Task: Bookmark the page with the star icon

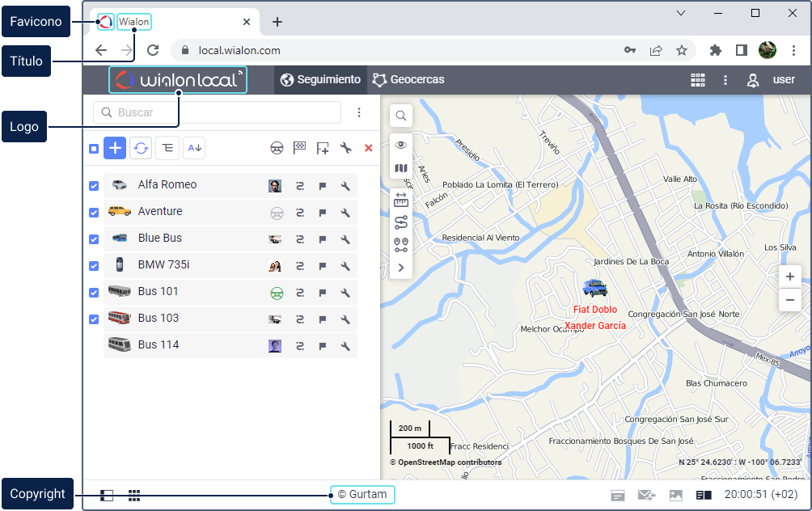Action: [682, 50]
